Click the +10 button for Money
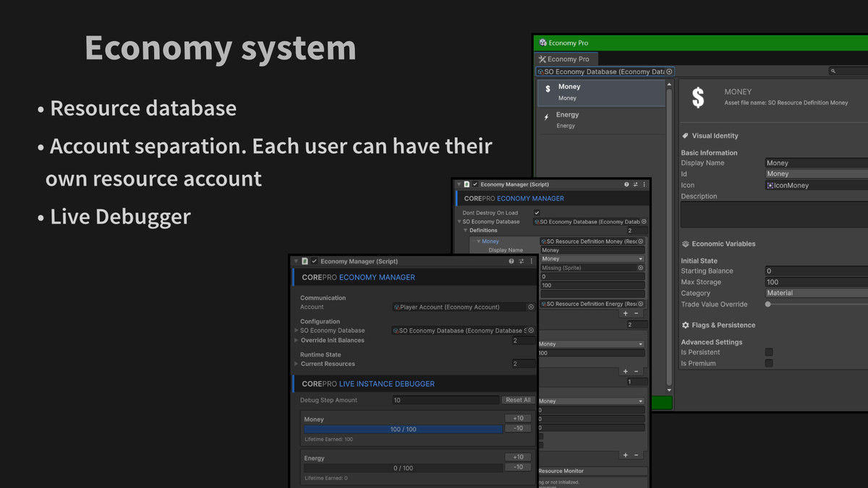The image size is (868, 488). (518, 419)
